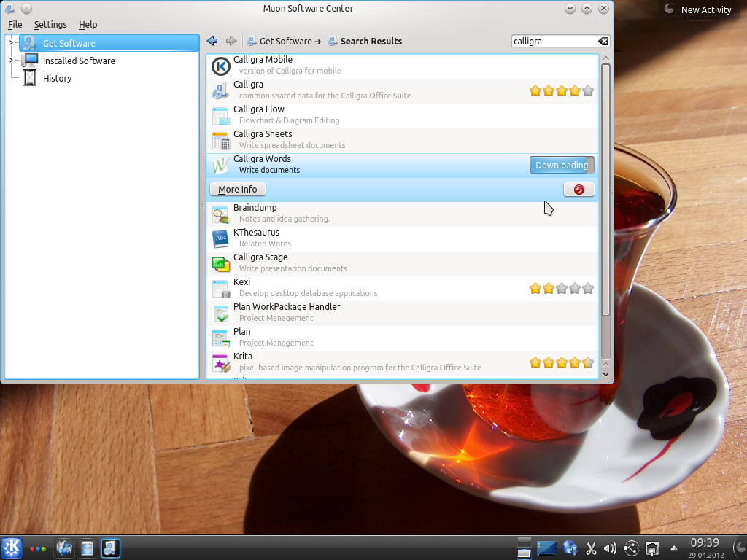Click Get Software breadcrumb
Viewport: 747px width, 560px height.
click(285, 42)
